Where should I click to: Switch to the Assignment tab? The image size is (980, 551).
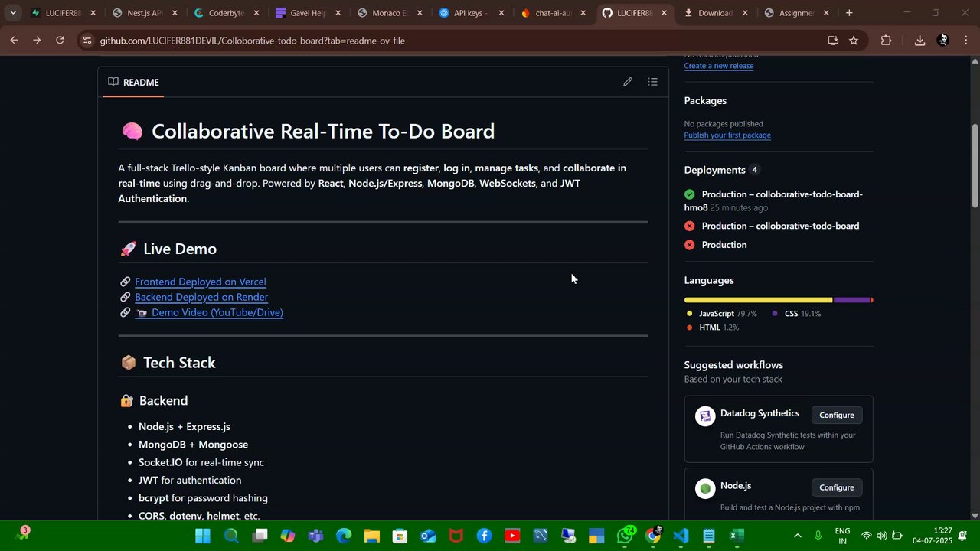tap(799, 13)
